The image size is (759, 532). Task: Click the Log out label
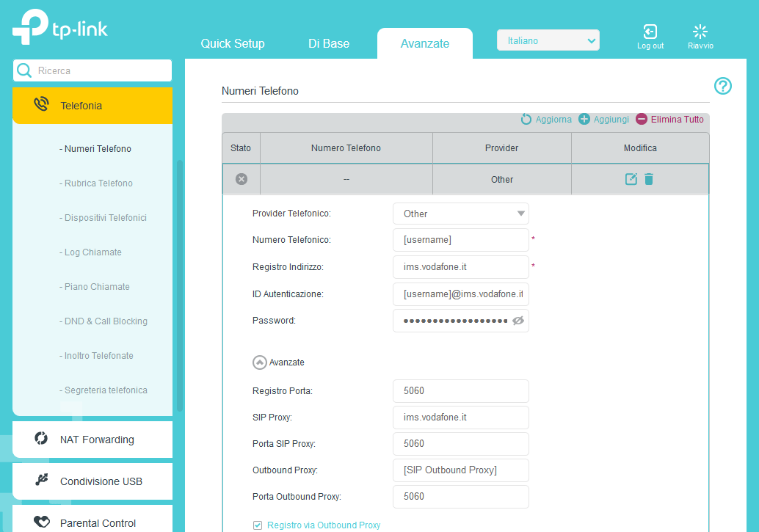click(x=650, y=45)
